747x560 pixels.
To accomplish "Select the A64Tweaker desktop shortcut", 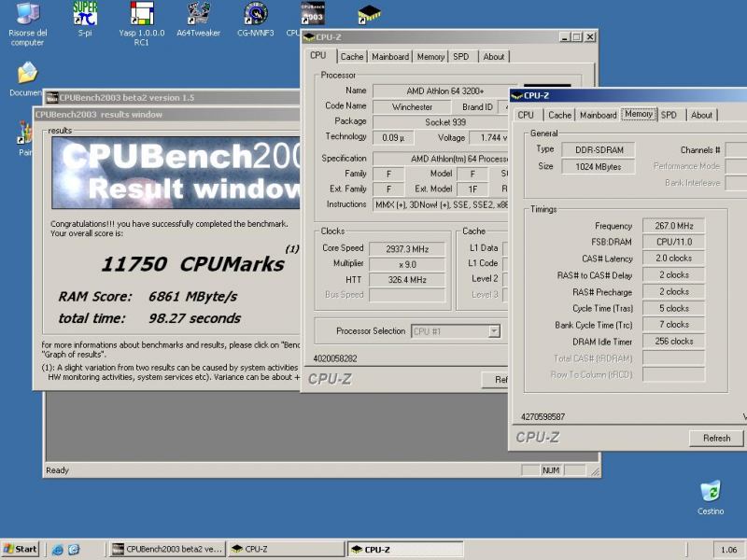I will tap(198, 19).
